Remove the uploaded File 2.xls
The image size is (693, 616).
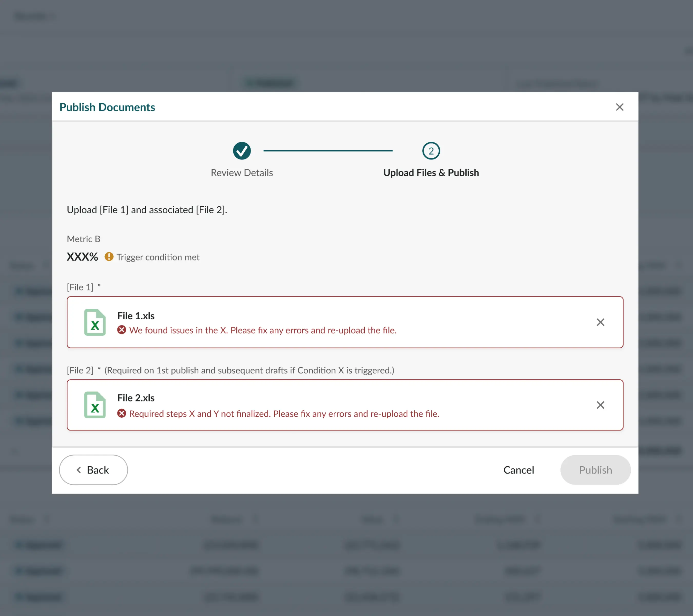pyautogui.click(x=600, y=405)
